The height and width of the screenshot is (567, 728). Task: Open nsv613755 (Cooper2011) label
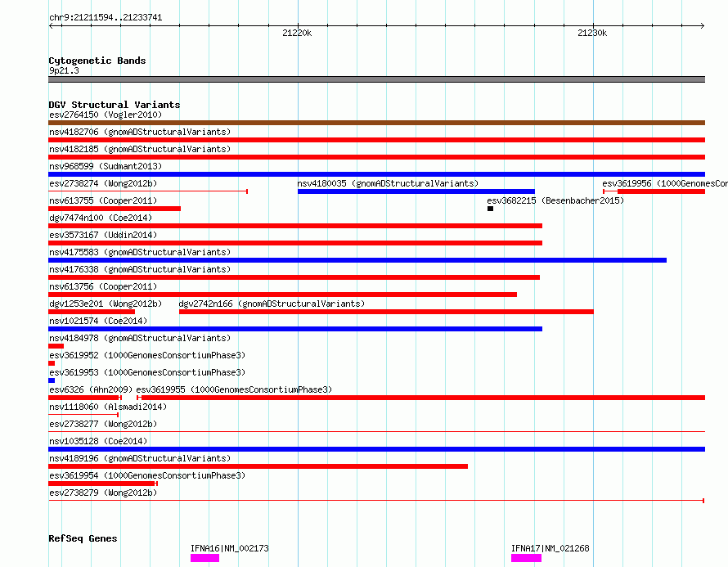(103, 200)
